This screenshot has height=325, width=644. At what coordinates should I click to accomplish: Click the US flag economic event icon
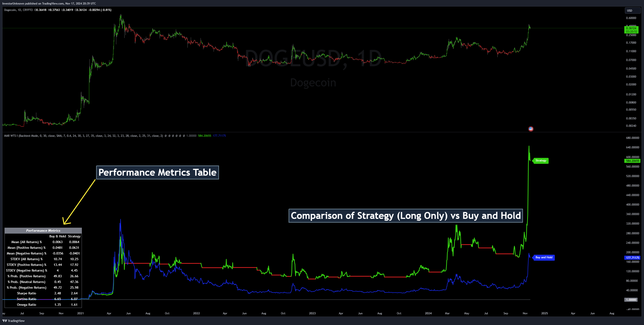[x=531, y=129]
